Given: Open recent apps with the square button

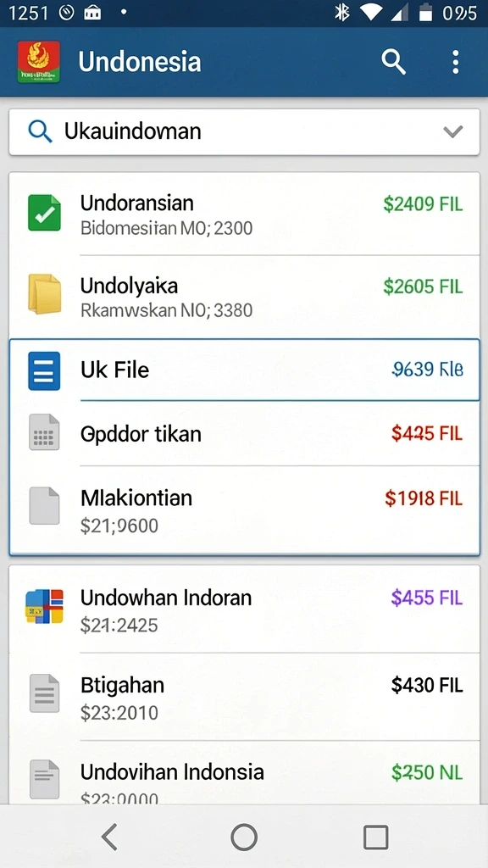Looking at the screenshot, I should click(375, 837).
